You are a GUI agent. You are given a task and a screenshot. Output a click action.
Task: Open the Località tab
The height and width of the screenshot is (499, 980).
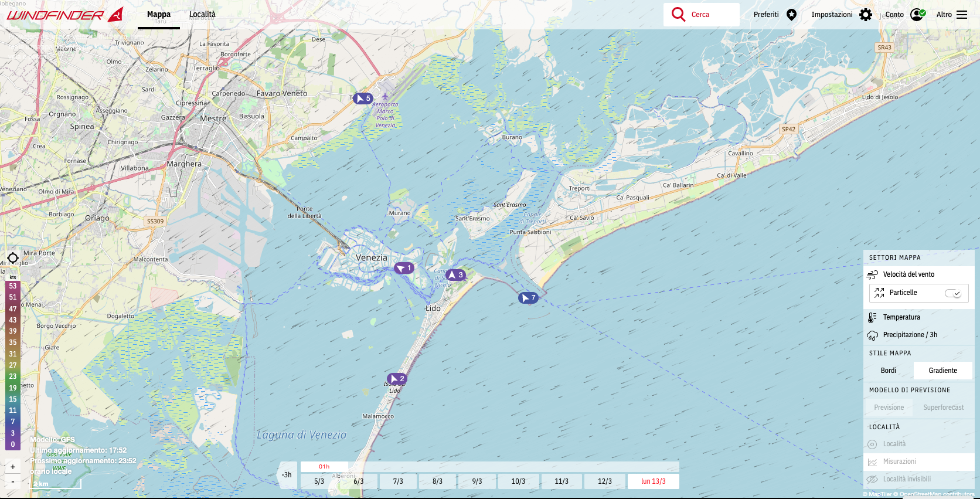(202, 15)
